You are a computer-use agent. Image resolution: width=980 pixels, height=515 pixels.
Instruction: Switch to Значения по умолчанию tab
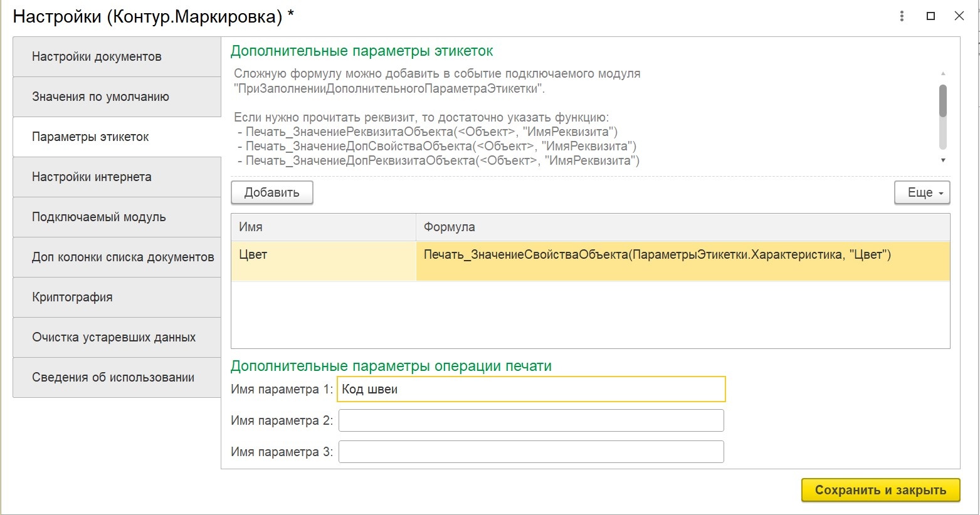(x=117, y=97)
